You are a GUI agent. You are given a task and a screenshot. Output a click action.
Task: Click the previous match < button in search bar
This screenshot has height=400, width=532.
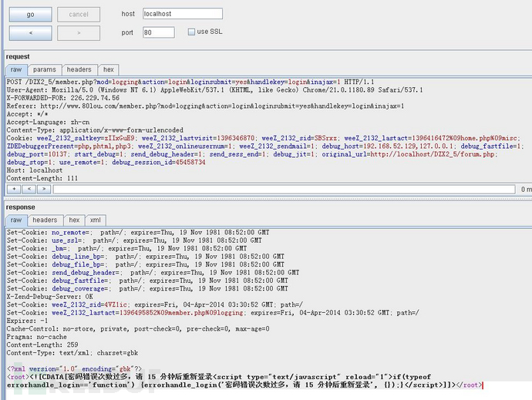point(29,189)
